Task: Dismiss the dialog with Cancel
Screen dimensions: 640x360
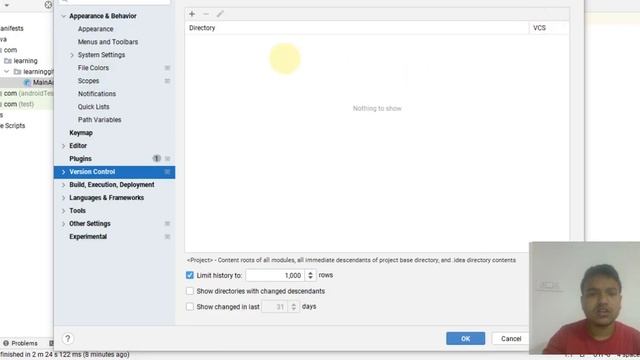Action: click(511, 338)
